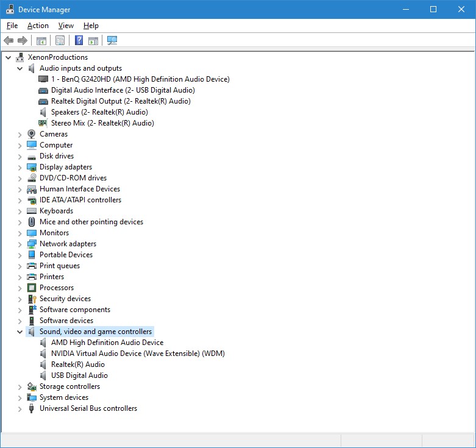Viewport: 476px width, 448px height.
Task: Click Scan for hardware changes icon
Action: (112, 41)
